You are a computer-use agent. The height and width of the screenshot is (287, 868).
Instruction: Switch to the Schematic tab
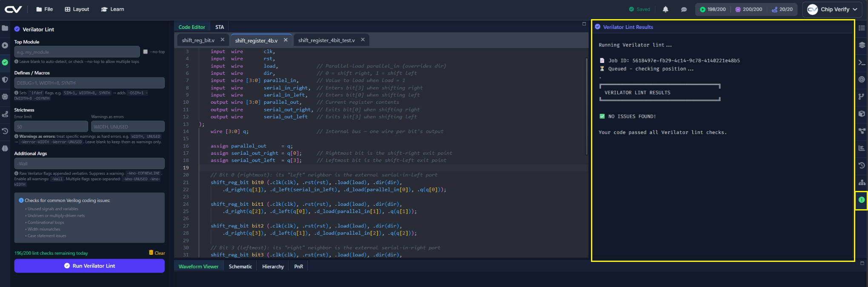240,267
